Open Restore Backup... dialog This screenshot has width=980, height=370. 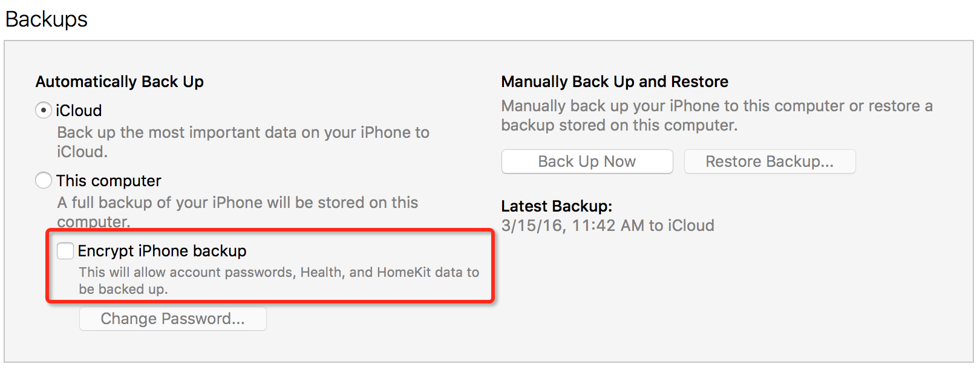tap(769, 161)
